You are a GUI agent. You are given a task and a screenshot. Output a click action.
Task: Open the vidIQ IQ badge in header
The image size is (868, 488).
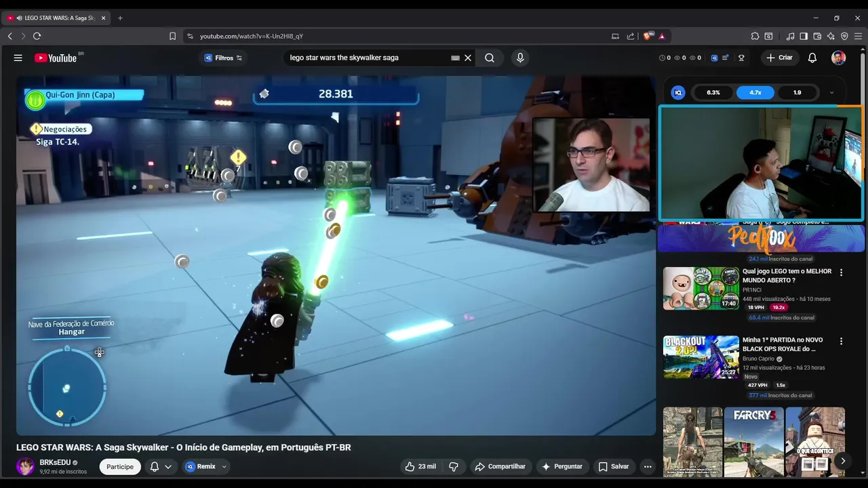click(714, 58)
